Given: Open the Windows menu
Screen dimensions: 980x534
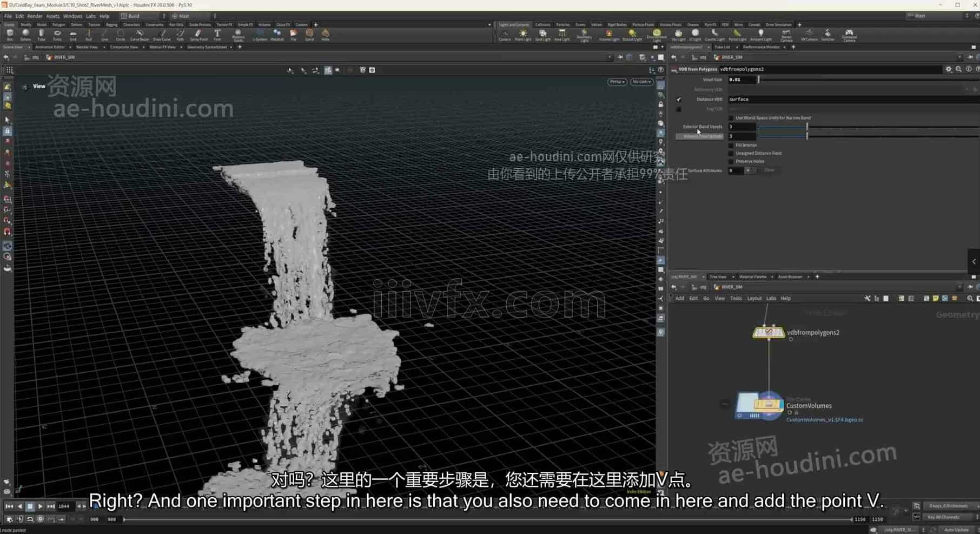Looking at the screenshot, I should [72, 16].
